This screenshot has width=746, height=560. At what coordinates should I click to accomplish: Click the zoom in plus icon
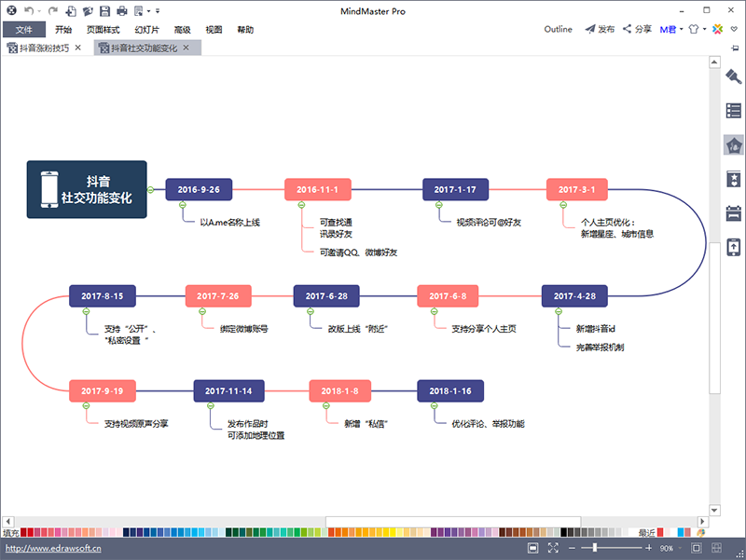click(x=648, y=548)
